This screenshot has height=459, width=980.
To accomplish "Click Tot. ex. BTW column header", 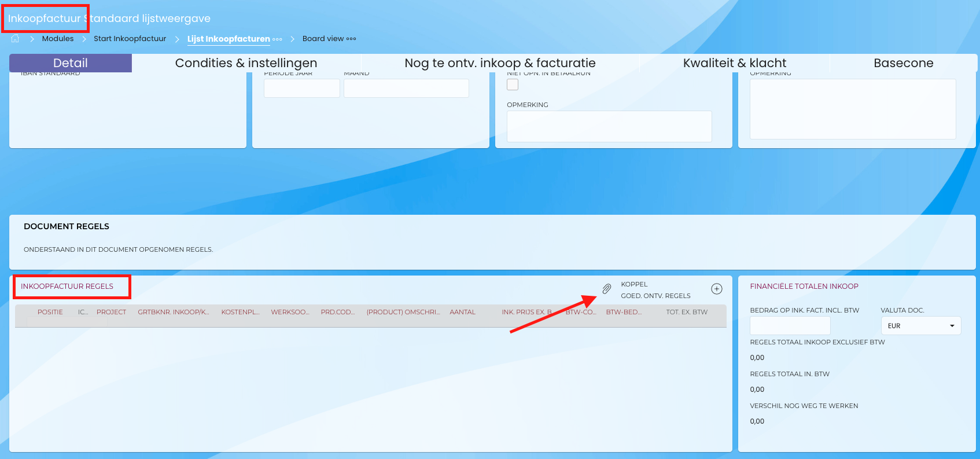I will (x=687, y=312).
